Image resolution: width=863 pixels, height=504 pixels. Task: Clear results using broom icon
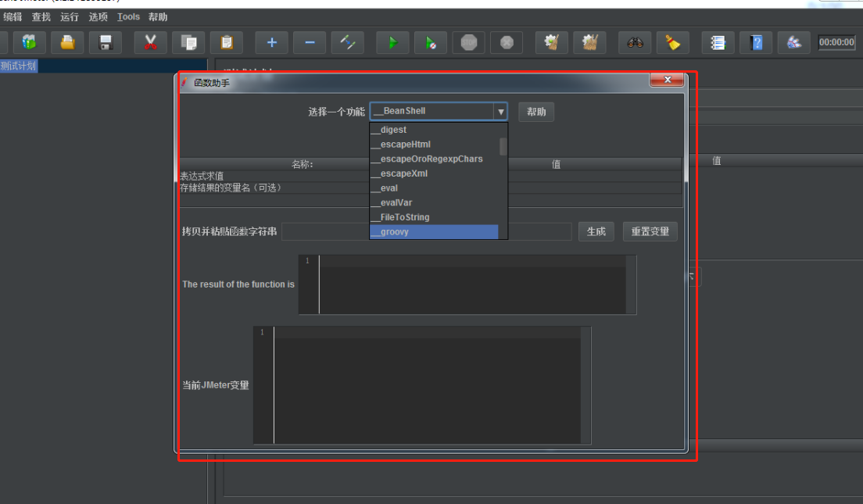pyautogui.click(x=672, y=43)
